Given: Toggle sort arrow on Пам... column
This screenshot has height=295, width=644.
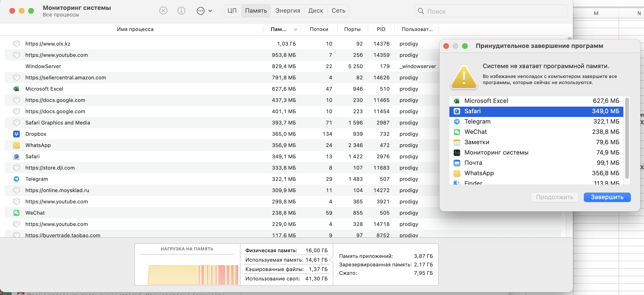Looking at the screenshot, I should click(295, 29).
